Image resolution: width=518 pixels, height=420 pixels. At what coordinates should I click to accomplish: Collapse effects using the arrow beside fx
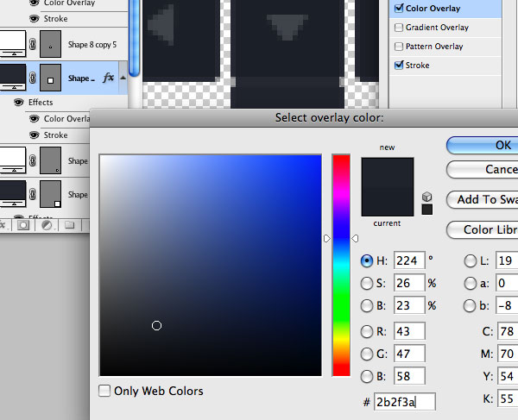pos(123,78)
